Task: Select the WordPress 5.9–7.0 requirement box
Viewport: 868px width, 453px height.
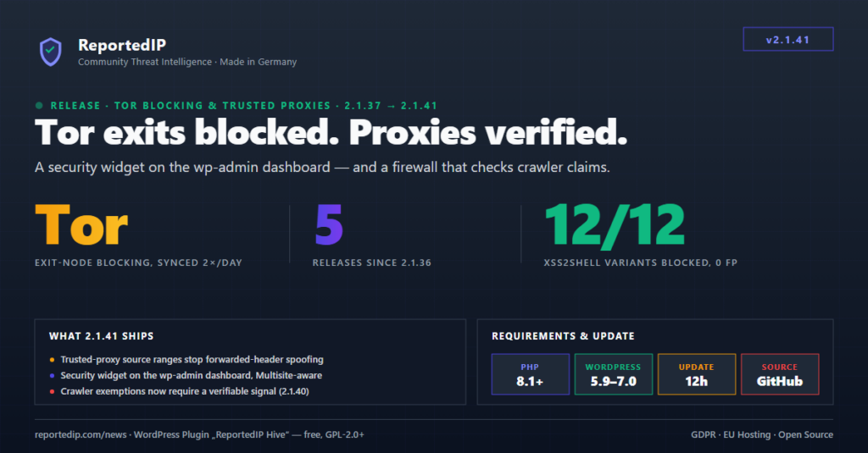Action: (614, 374)
